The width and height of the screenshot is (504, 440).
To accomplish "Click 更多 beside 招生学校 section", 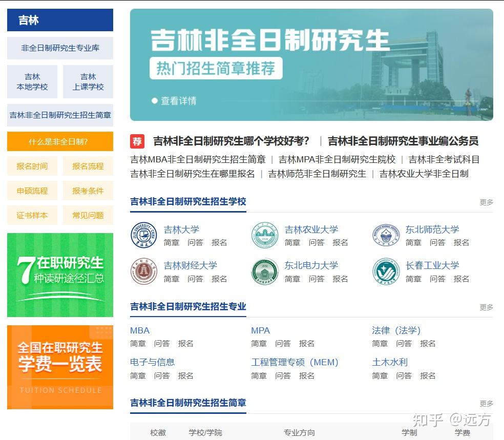I will coord(486,202).
